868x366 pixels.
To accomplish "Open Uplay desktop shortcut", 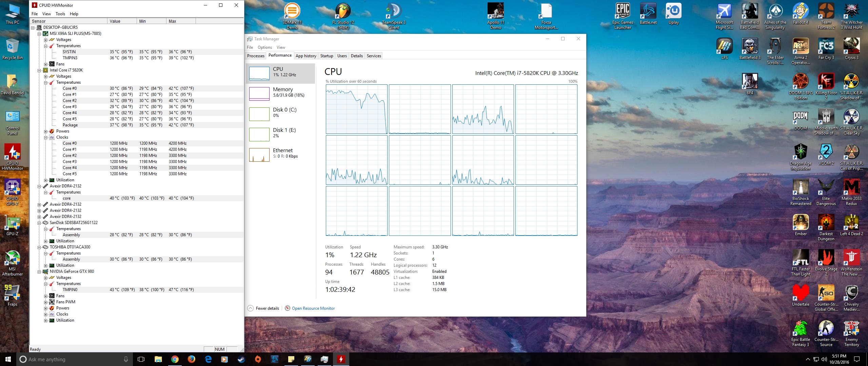I will [673, 14].
